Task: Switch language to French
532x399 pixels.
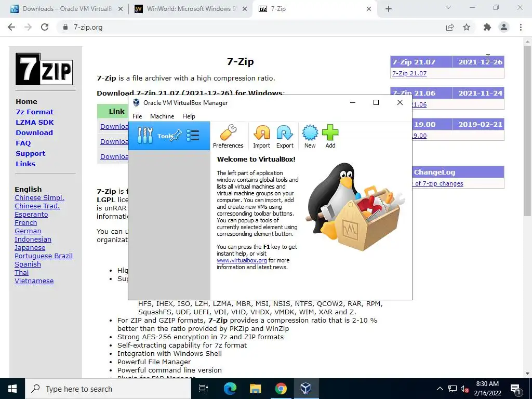Action: pyautogui.click(x=26, y=222)
